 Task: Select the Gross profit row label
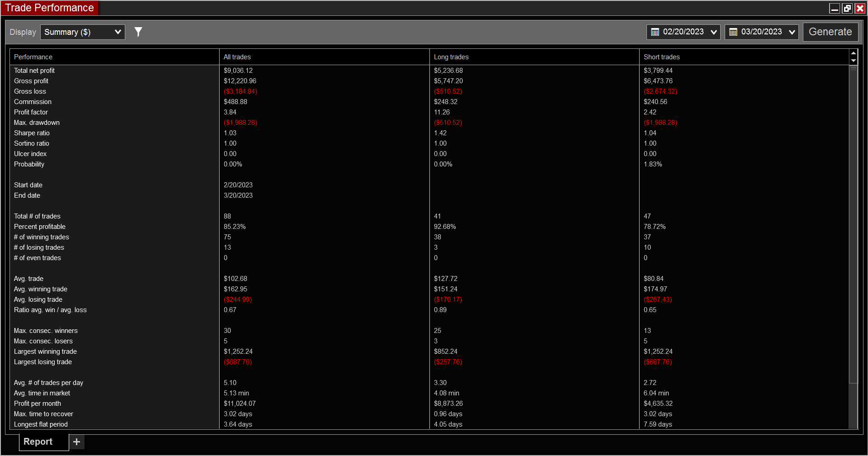pos(31,81)
